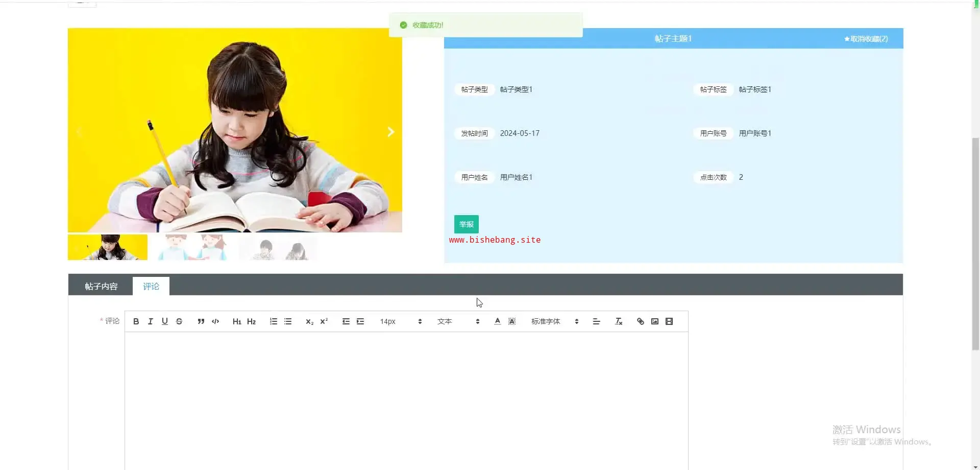Toggle underline formatting in the comment editor

coord(164,321)
